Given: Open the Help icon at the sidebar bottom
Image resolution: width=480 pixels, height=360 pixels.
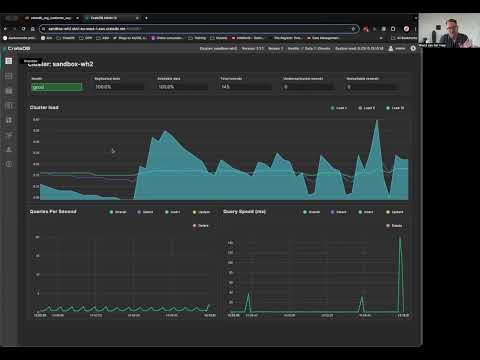Looking at the screenshot, I should click(9, 164).
